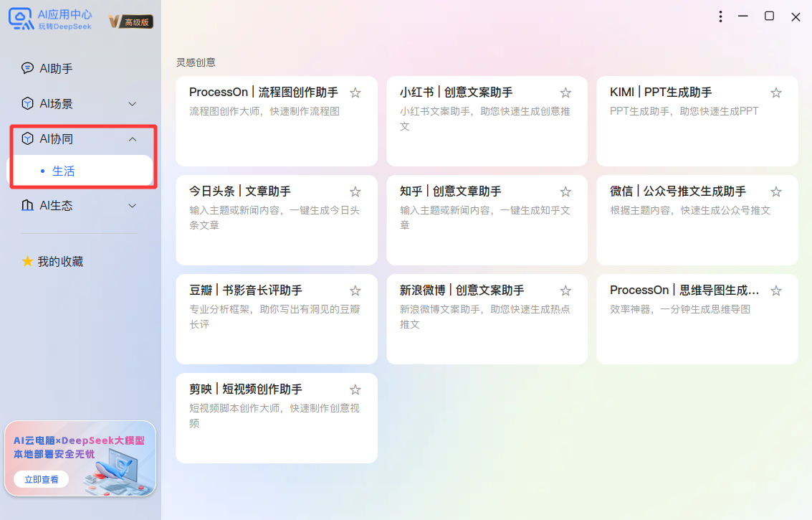This screenshot has height=520, width=812.
Task: Maximize the AI应用中心 window
Action: pyautogui.click(x=770, y=16)
